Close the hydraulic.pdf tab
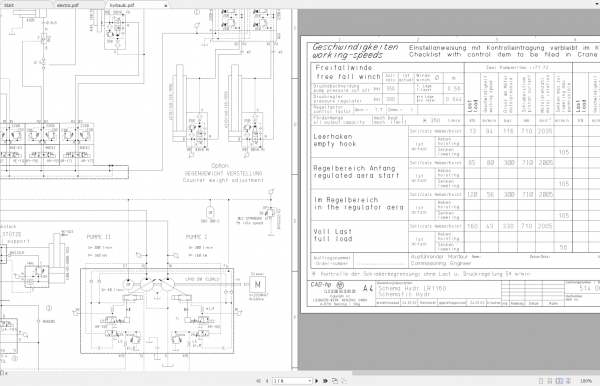This screenshot has width=600, height=386. (166, 5)
